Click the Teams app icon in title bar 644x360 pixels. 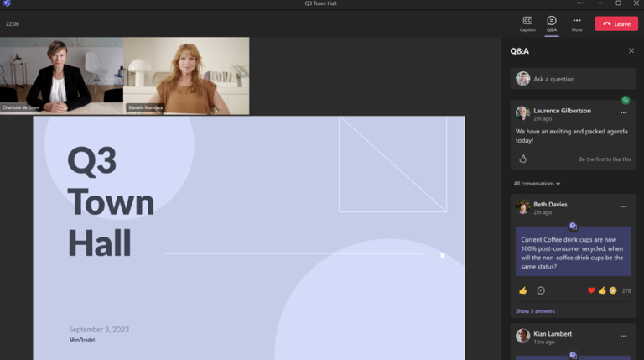(x=7, y=3)
